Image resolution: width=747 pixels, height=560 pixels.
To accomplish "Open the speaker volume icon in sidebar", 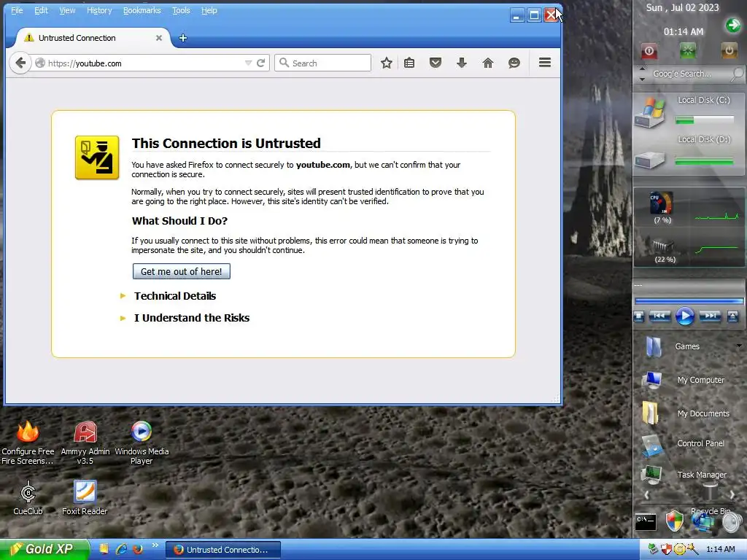I will coord(732,522).
